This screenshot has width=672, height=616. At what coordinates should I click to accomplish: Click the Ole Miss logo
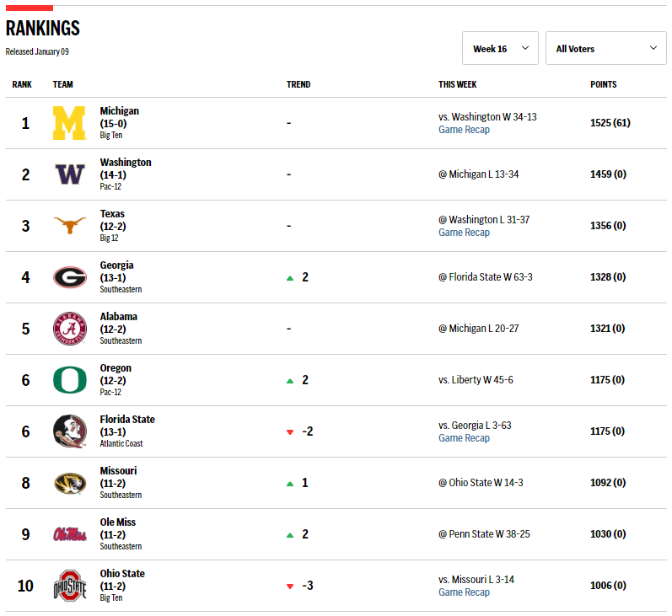click(70, 534)
